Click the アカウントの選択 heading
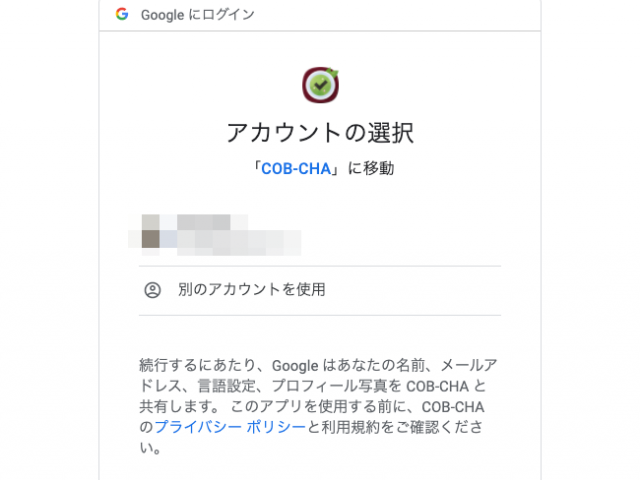 [320, 133]
